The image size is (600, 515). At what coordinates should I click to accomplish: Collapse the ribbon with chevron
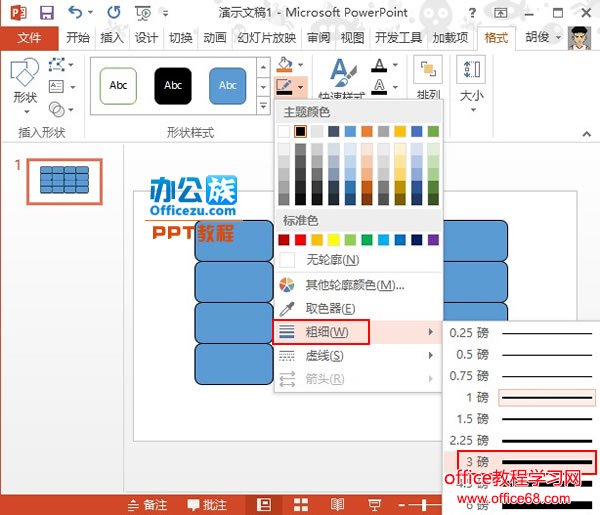click(586, 134)
